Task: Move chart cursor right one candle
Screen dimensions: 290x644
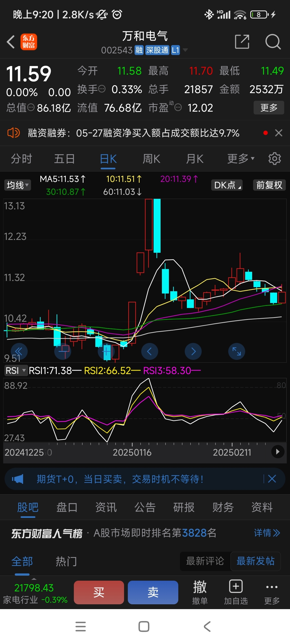Action: [193, 352]
